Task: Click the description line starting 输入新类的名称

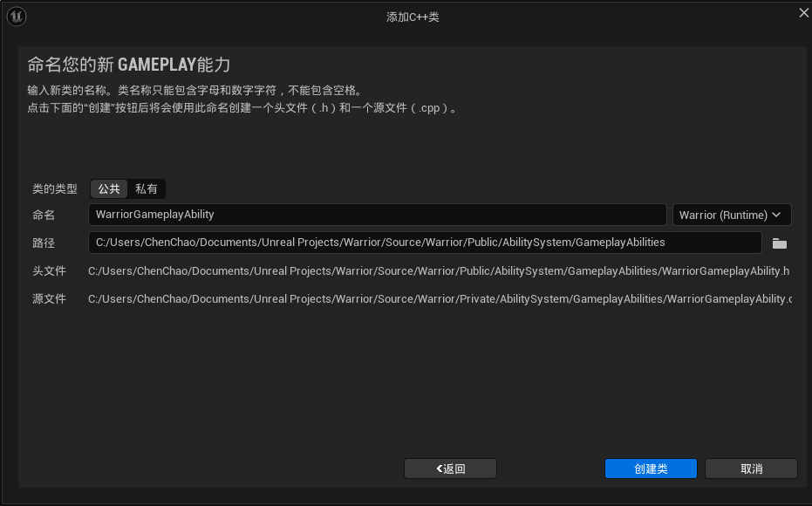Action: click(x=195, y=90)
